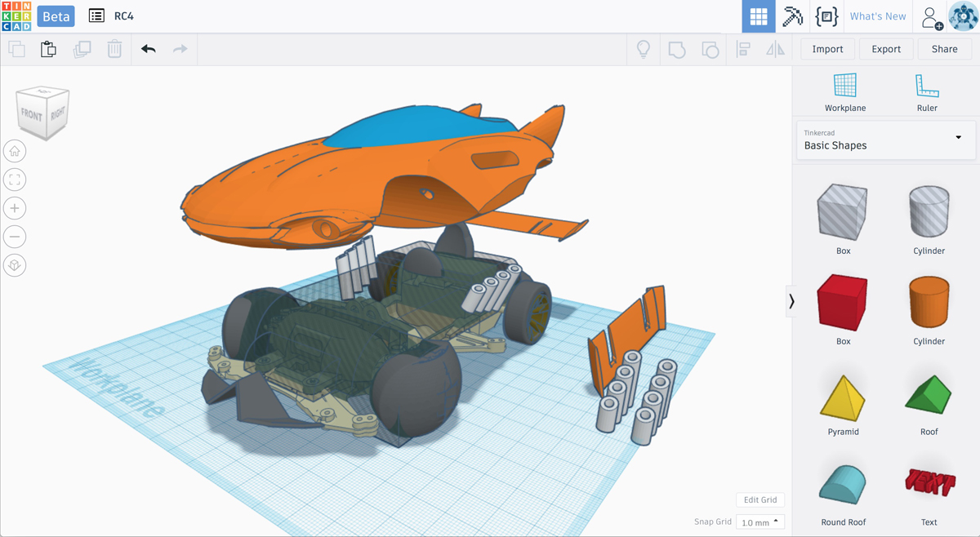Click the Tinkercad logo icon
This screenshot has height=537, width=980.
16,16
